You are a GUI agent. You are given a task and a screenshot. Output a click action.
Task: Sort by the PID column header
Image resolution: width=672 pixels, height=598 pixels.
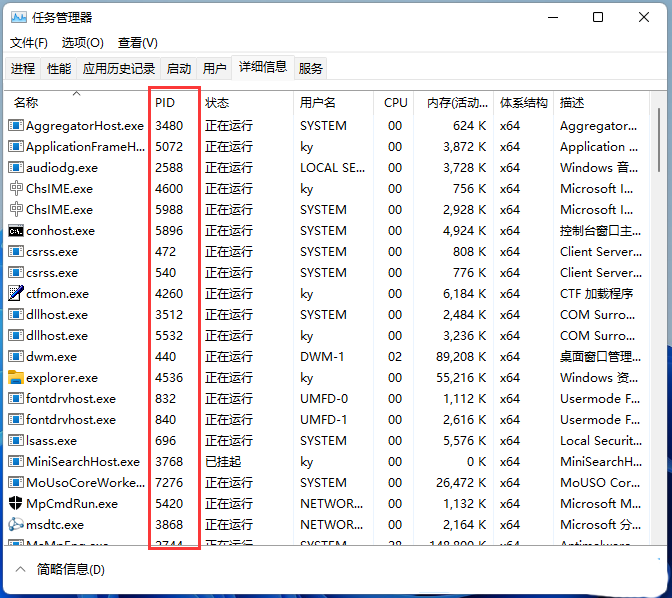coord(174,103)
